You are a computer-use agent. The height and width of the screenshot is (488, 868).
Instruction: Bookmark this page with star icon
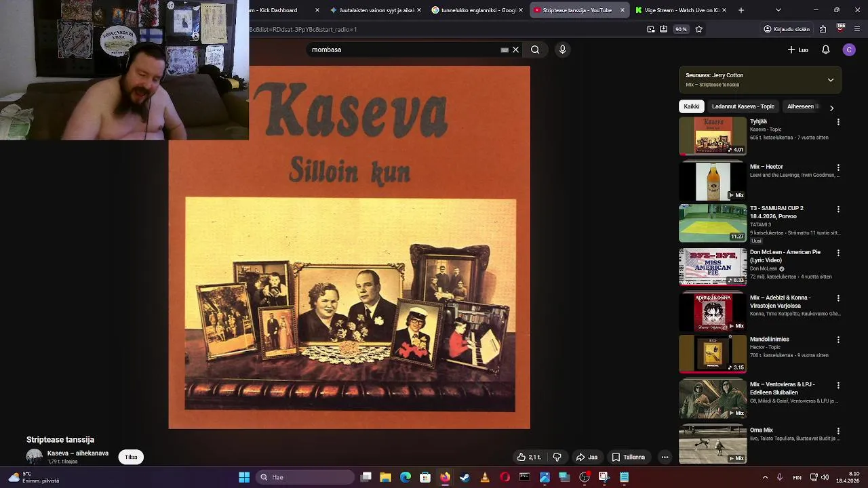698,29
